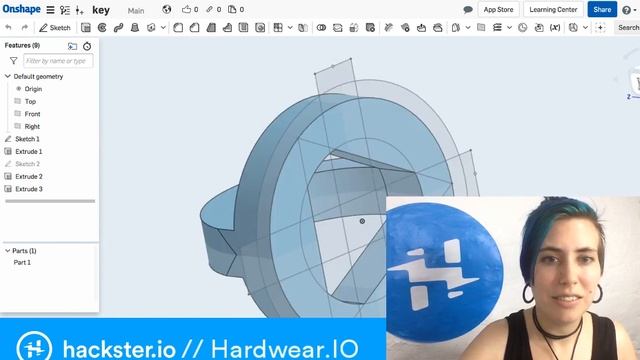640x360 pixels.
Task: Select the Mirror tool icon
Action: point(303,28)
